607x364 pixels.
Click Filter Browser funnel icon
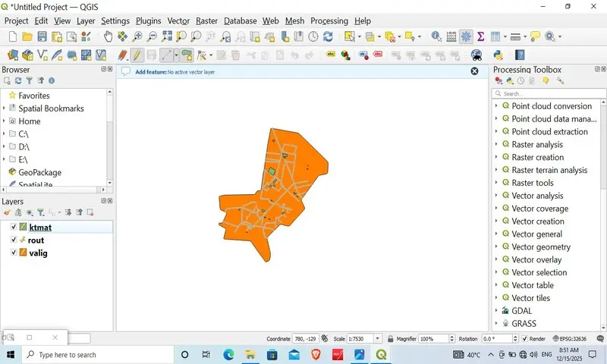point(30,80)
